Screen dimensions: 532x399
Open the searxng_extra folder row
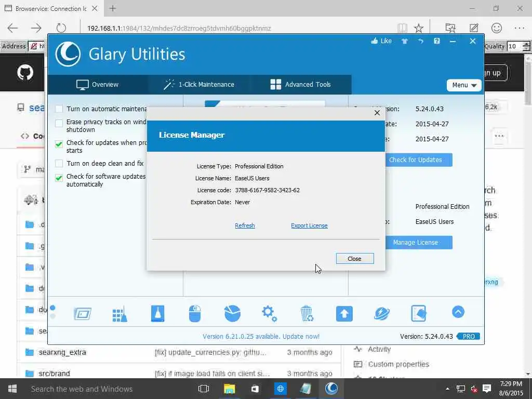pyautogui.click(x=179, y=352)
